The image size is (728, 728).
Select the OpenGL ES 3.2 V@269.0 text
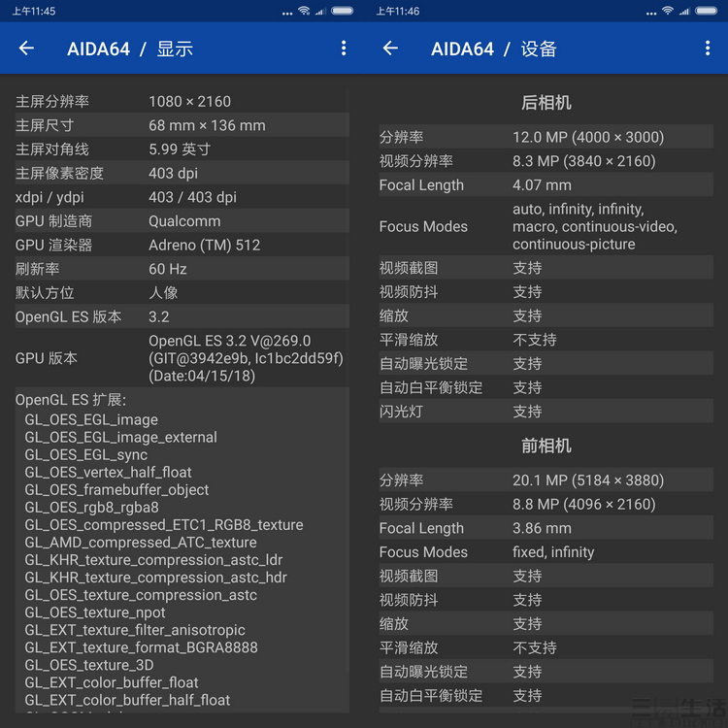pyautogui.click(x=230, y=341)
